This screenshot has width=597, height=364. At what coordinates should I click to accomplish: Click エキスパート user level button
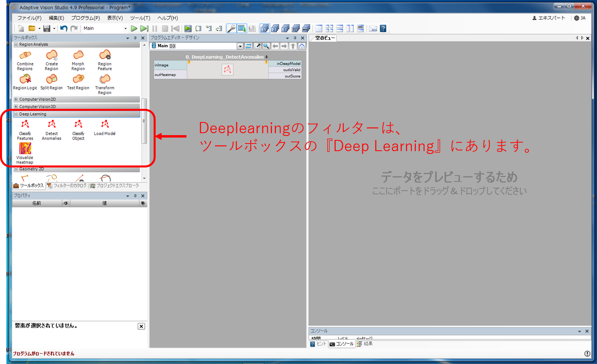coord(549,18)
